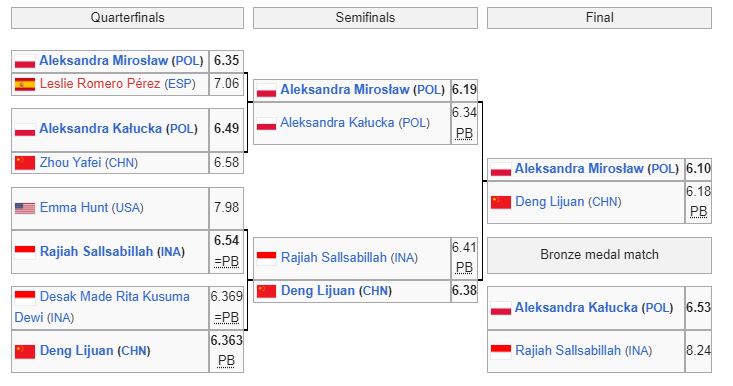Click Indonesia flag in Bronze match Sallsabillah row
The width and height of the screenshot is (733, 386).
(x=501, y=351)
